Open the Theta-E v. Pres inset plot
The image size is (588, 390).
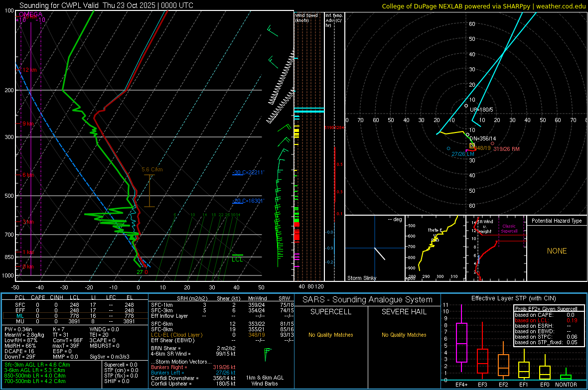coord(436,248)
